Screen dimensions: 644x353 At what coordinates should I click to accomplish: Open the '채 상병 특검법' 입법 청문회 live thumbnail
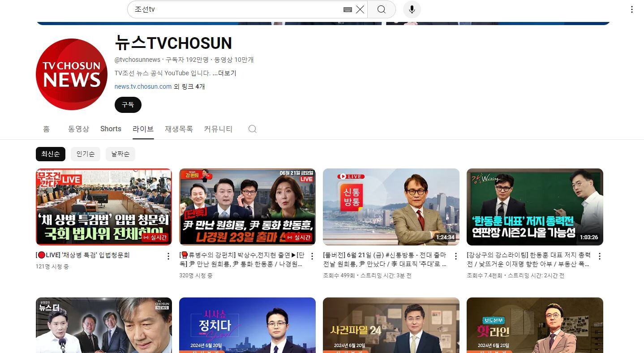point(104,207)
